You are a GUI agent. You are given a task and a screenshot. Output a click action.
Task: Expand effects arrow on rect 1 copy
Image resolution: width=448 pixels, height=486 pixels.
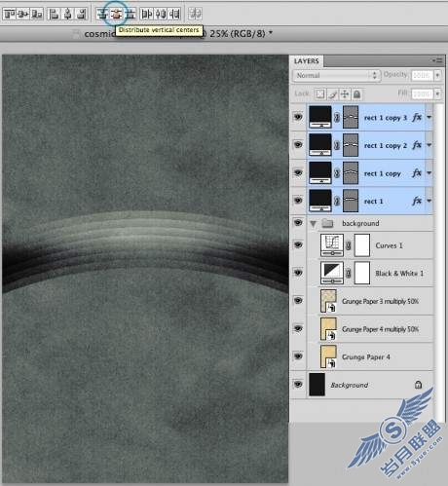(429, 173)
